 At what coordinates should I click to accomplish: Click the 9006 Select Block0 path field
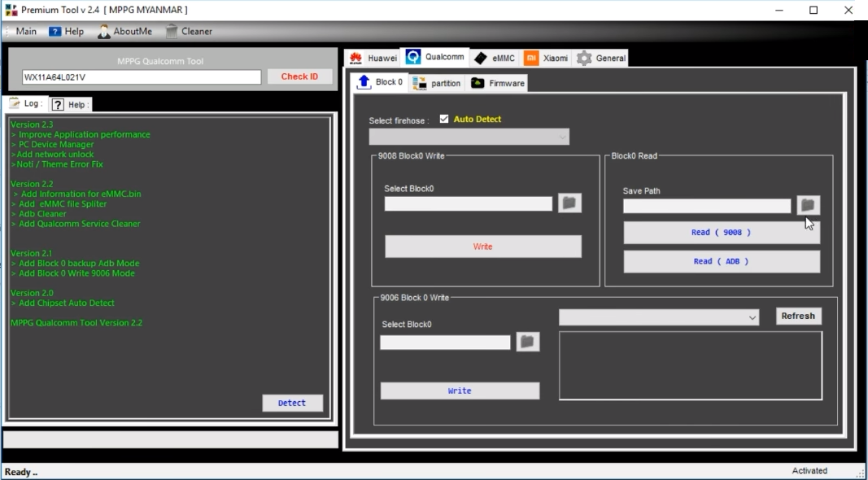click(445, 343)
